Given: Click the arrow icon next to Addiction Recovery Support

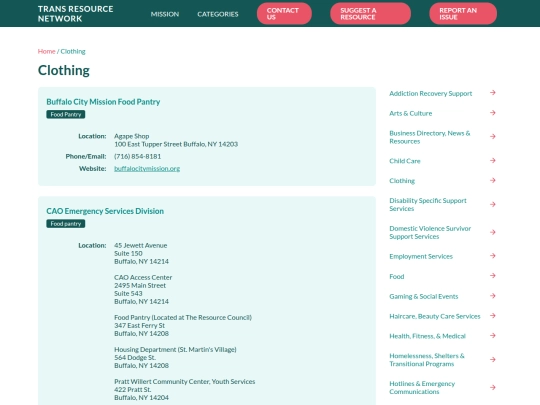Looking at the screenshot, I should (x=493, y=93).
